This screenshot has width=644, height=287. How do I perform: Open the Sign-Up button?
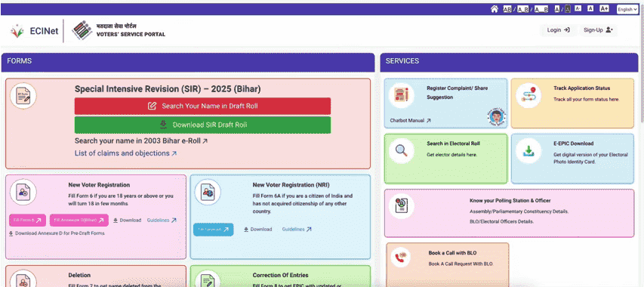click(598, 30)
